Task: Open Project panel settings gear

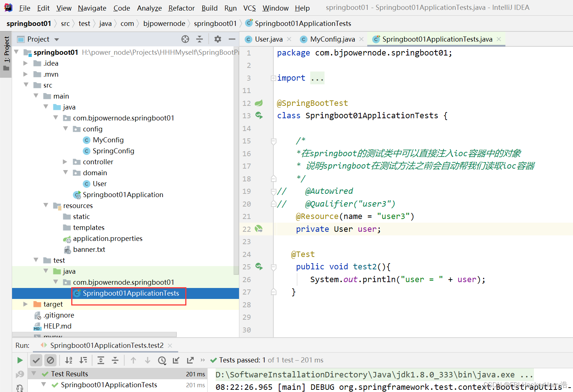Action: pos(218,39)
